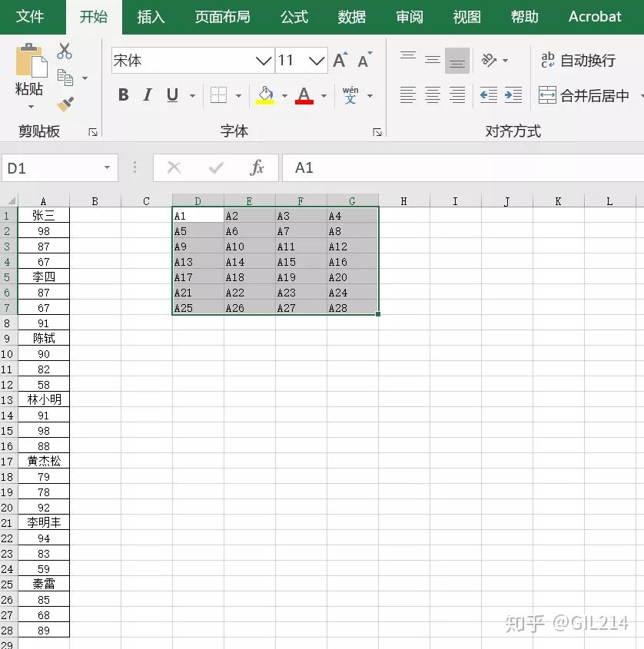
Task: Align text right
Action: pos(457,95)
